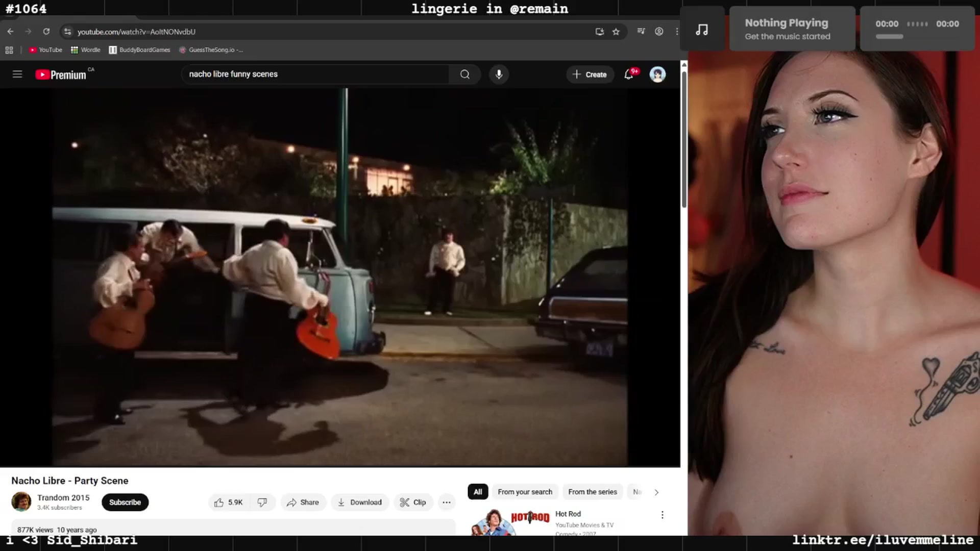Show more filter chips with right chevron

(x=656, y=492)
